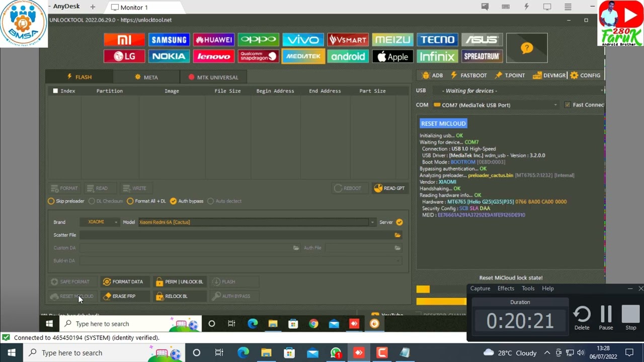Open the Brand XIAOMI dropdown
The image size is (644, 362).
(x=100, y=222)
